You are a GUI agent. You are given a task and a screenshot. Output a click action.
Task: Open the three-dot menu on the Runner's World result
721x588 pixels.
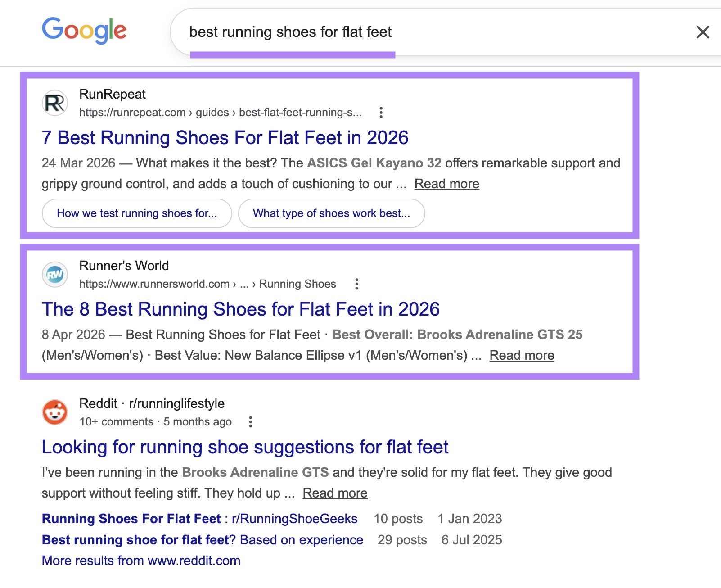(x=357, y=284)
